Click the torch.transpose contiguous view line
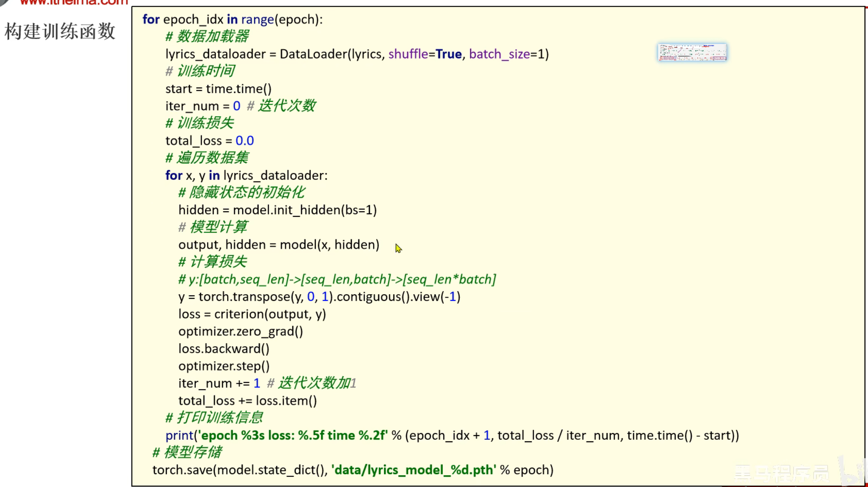This screenshot has width=868, height=487. pos(319,297)
